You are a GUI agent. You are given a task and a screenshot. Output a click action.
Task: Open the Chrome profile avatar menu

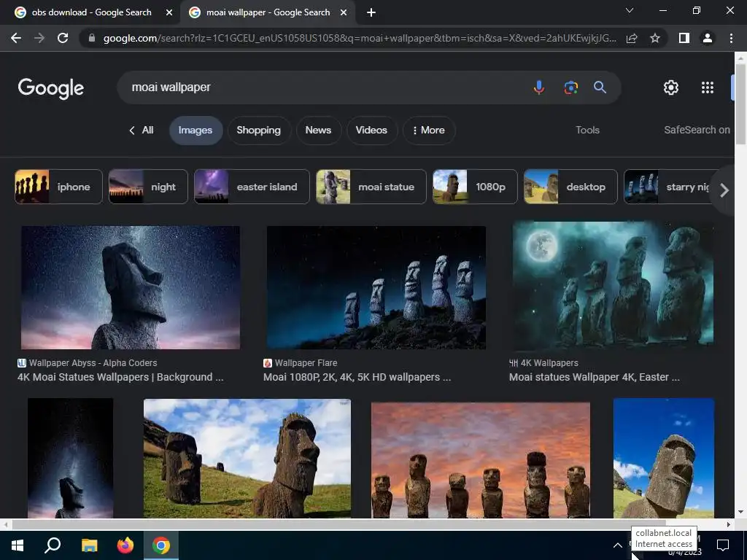point(708,38)
